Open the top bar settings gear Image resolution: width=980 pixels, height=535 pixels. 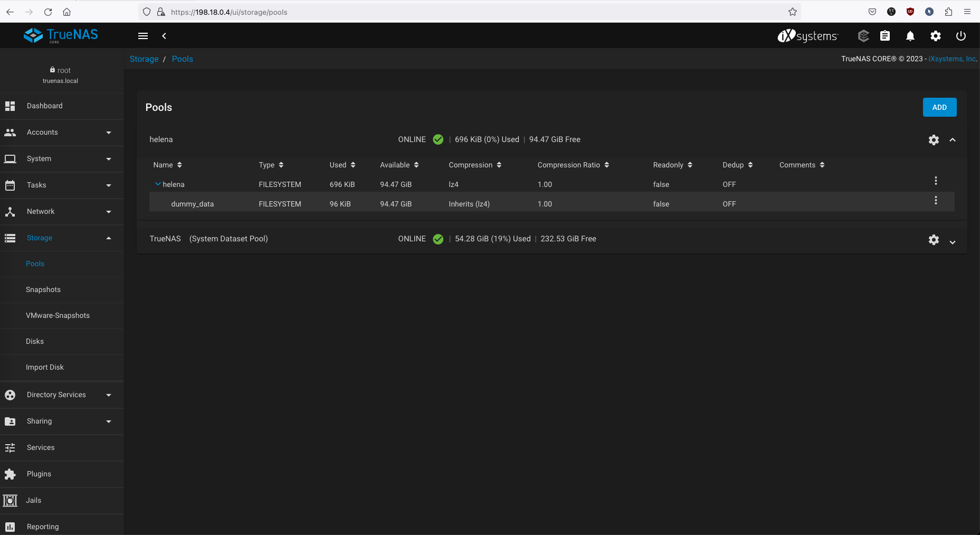935,36
